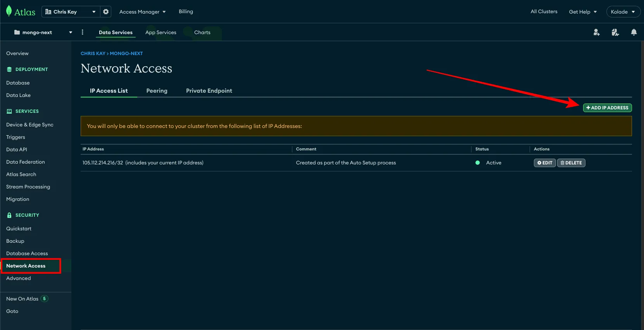
Task: Click the Status column header
Action: 482,149
